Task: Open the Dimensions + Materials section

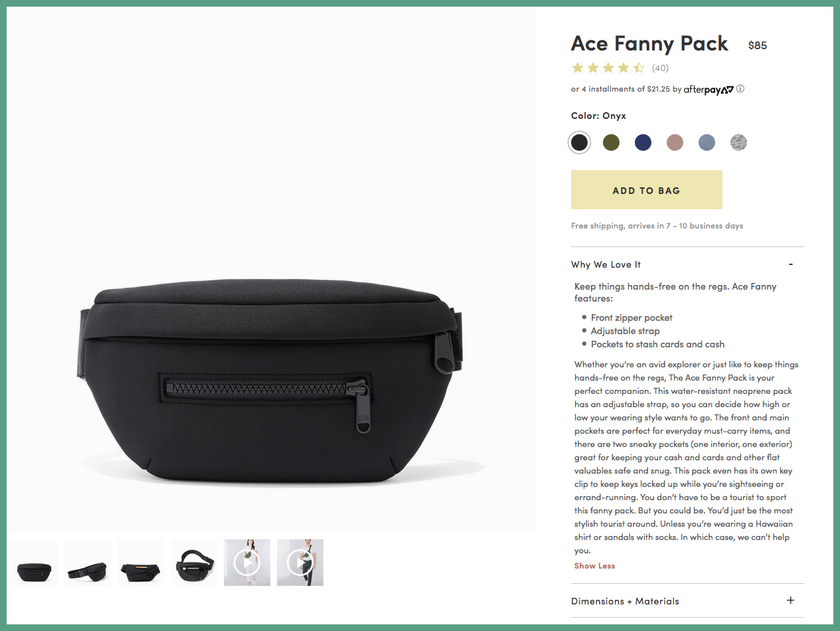Action: 687,601
